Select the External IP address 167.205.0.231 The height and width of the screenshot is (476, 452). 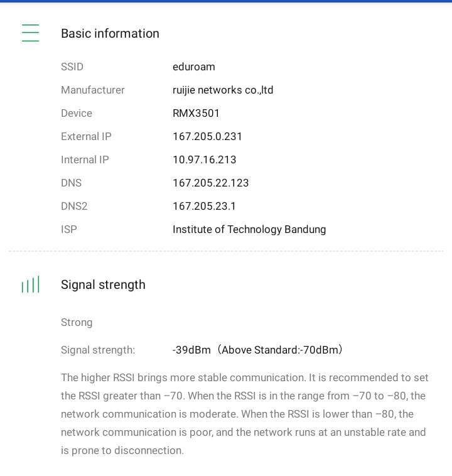[207, 136]
